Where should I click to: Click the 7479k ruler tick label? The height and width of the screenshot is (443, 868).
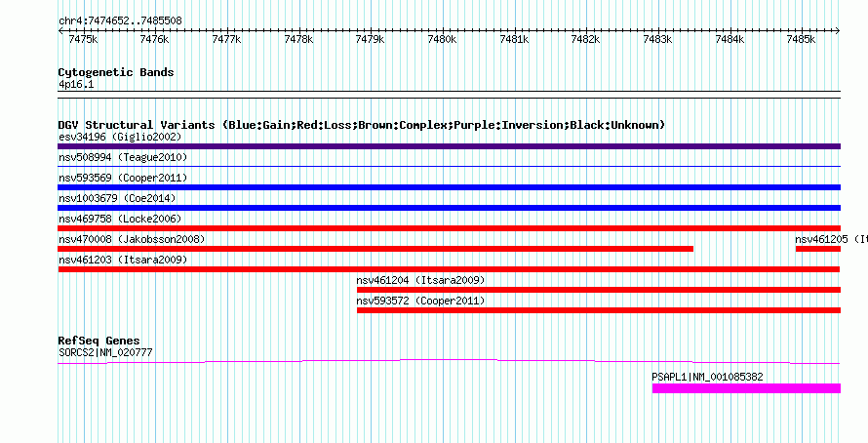point(370,39)
